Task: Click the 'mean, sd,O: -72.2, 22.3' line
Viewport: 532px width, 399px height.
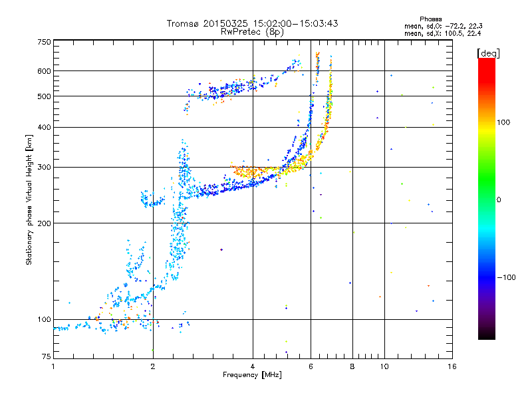Action: (444, 26)
